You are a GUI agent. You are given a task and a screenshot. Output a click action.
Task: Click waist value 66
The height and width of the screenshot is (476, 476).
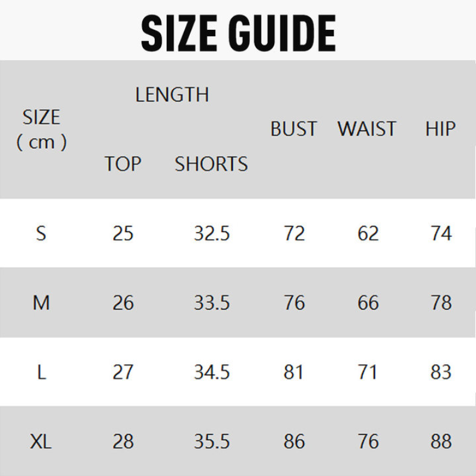[x=368, y=303]
